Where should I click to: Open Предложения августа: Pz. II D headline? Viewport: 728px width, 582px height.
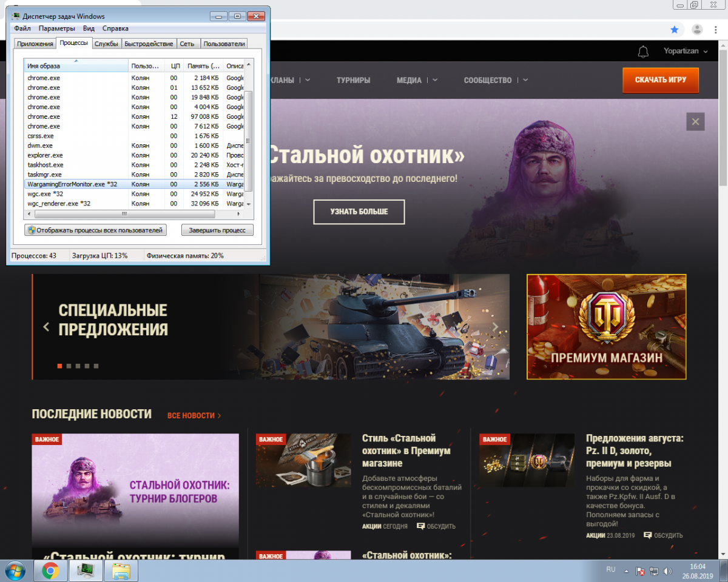point(635,450)
